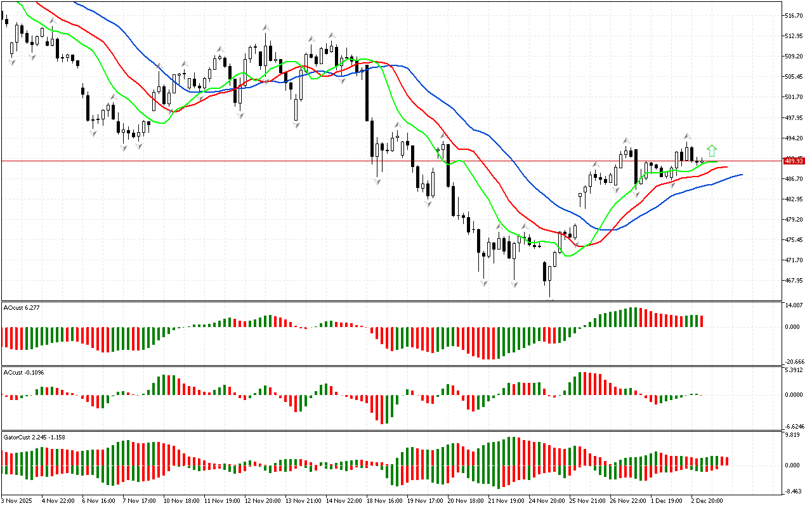Screen dimensions: 812x508
Task: Select the AOcust 6.277 indicator label
Action: pos(22,307)
